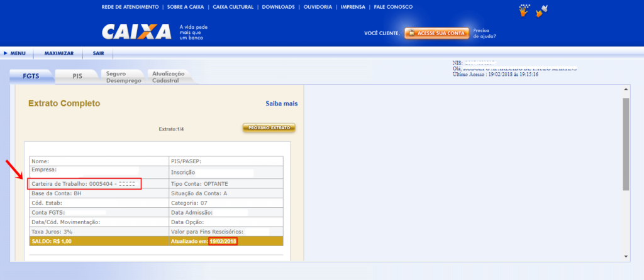This screenshot has width=644, height=280.
Task: Open the Rede de Atendimento link
Action: 130,7
